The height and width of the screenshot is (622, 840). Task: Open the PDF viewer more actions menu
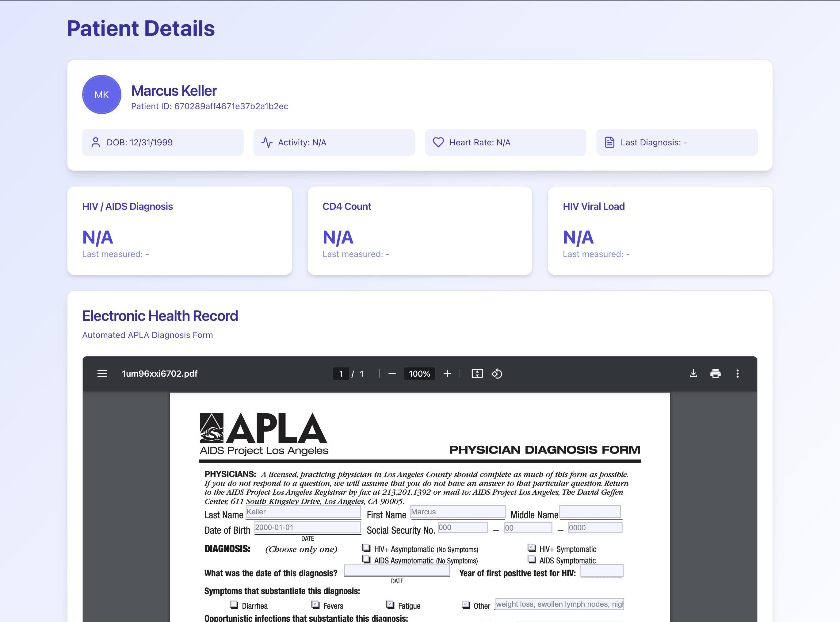[x=737, y=374]
